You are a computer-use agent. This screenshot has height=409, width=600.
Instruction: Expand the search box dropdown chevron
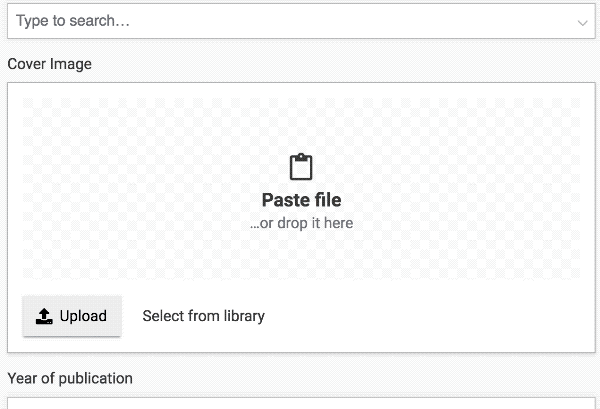click(583, 21)
